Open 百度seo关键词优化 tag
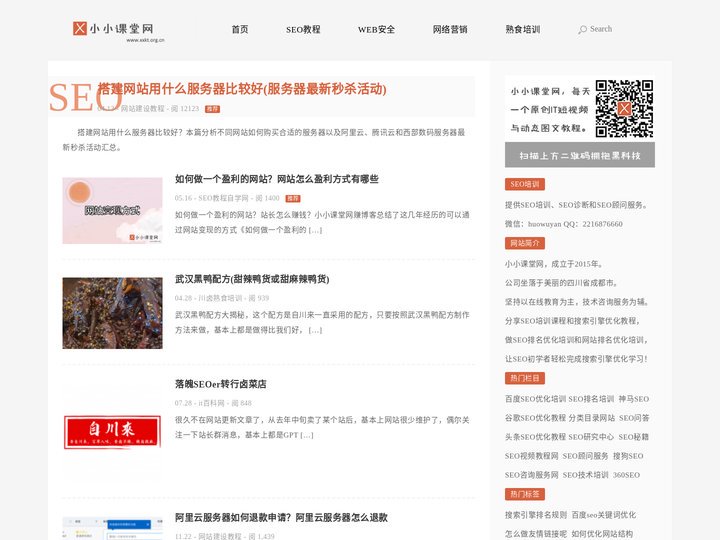 [604, 515]
